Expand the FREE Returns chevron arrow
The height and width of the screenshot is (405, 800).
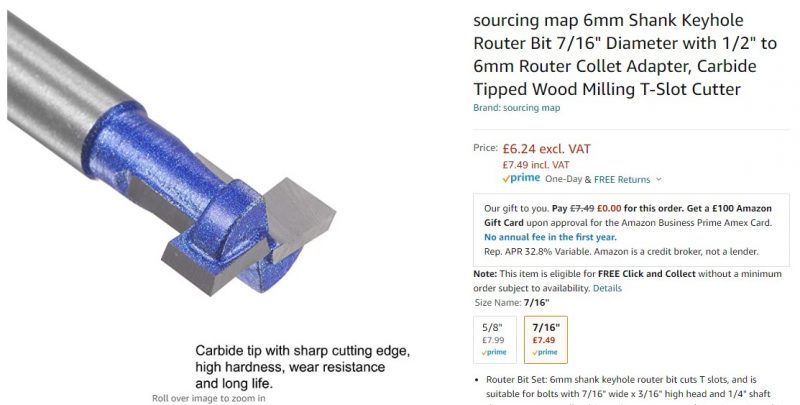tap(658, 180)
